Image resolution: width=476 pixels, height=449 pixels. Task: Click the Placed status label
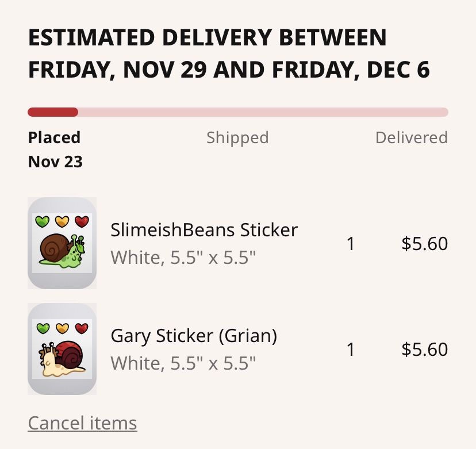(x=54, y=137)
